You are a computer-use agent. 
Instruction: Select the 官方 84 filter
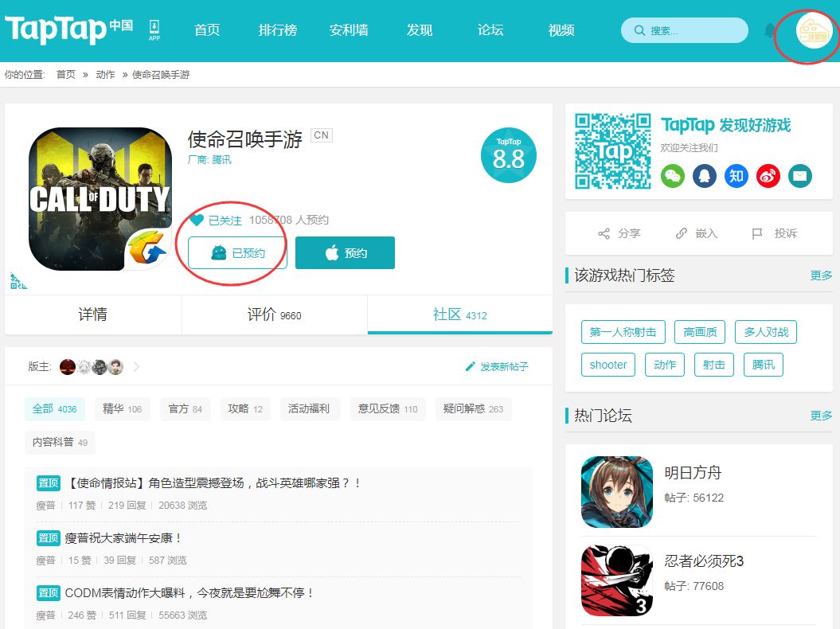[186, 409]
